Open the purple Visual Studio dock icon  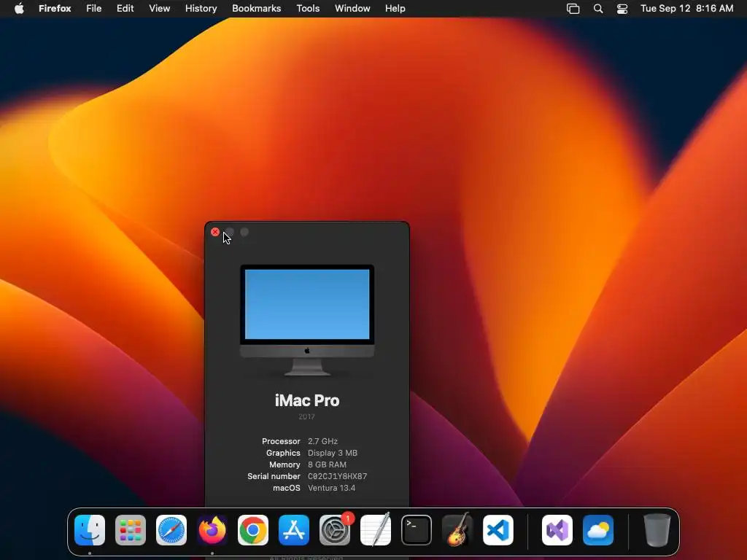coord(557,530)
